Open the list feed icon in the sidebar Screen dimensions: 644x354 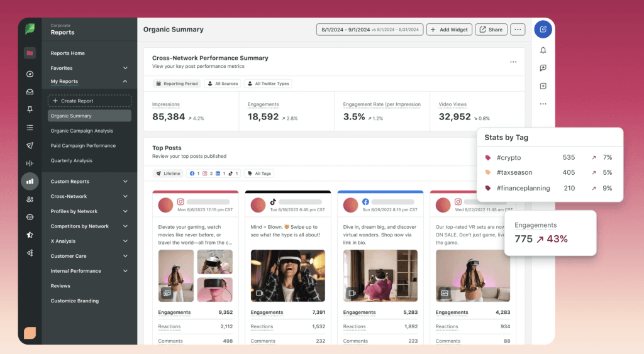pyautogui.click(x=30, y=128)
